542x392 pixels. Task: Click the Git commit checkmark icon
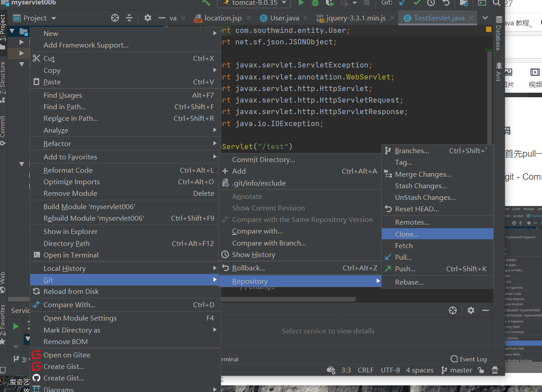(417, 3)
